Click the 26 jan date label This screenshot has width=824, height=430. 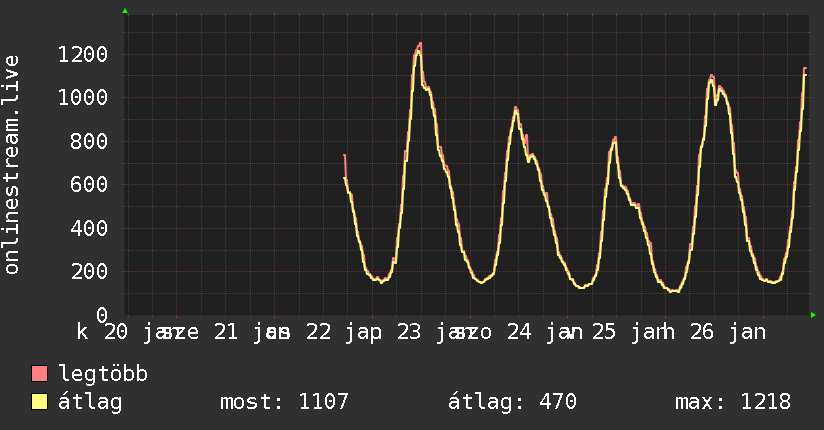(x=728, y=332)
